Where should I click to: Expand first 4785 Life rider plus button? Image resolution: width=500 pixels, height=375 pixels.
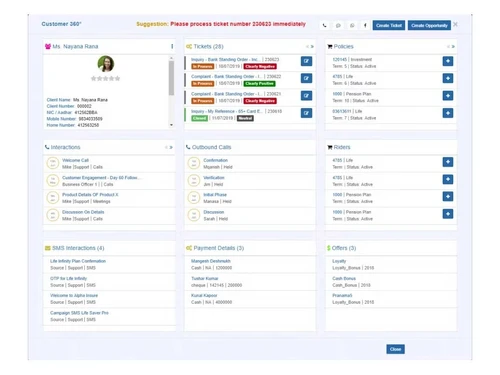click(x=448, y=162)
